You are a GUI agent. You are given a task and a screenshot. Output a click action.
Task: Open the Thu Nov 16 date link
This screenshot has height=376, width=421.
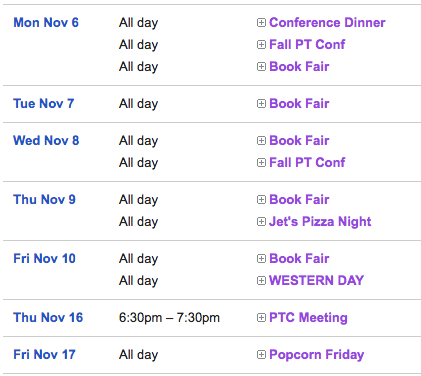click(x=48, y=318)
